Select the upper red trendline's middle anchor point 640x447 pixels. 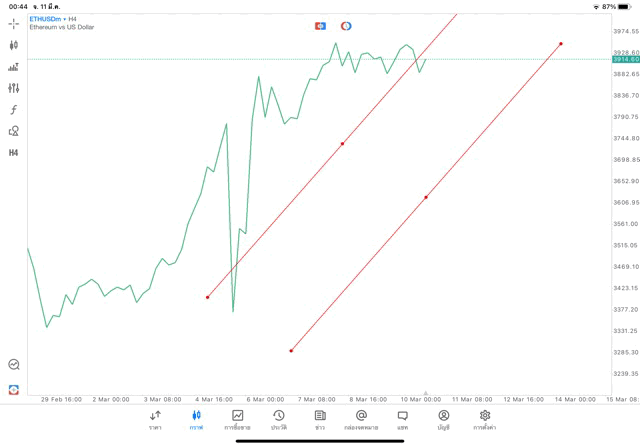(342, 144)
